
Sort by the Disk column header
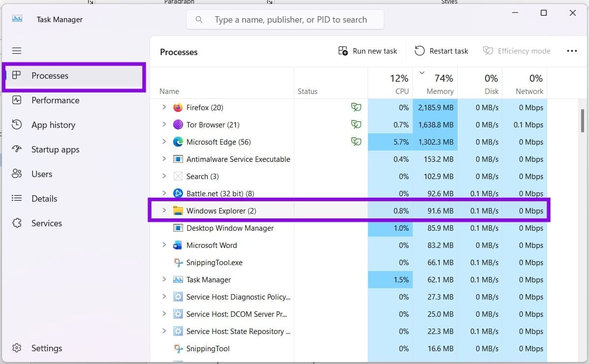480,83
